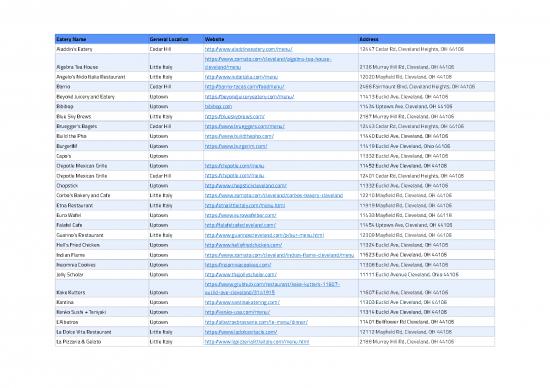
Task: Select the 'Kaka Kutters' name cell
Action: coord(102,288)
